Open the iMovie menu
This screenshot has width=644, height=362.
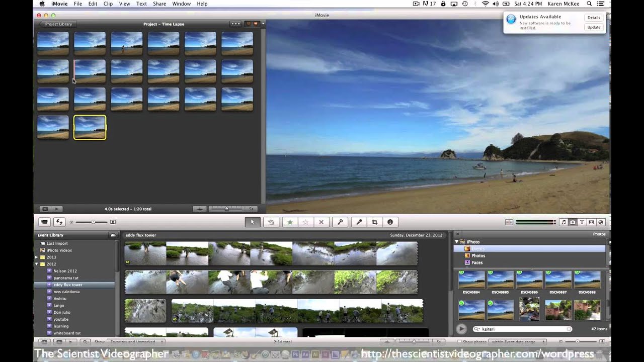pyautogui.click(x=59, y=4)
